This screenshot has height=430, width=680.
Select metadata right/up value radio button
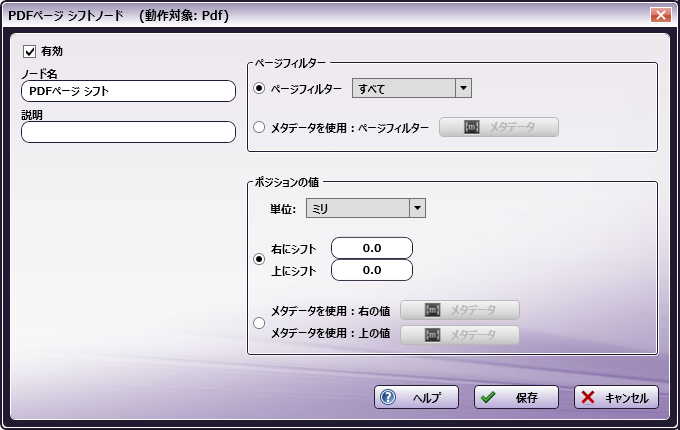pyautogui.click(x=259, y=323)
